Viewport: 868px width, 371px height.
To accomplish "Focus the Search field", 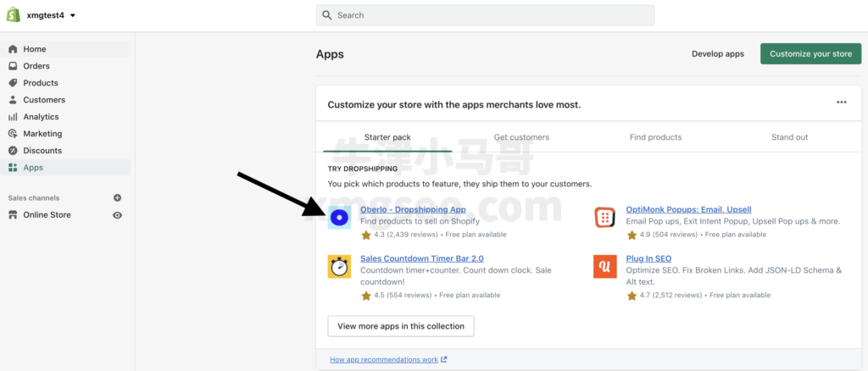I will pyautogui.click(x=485, y=15).
